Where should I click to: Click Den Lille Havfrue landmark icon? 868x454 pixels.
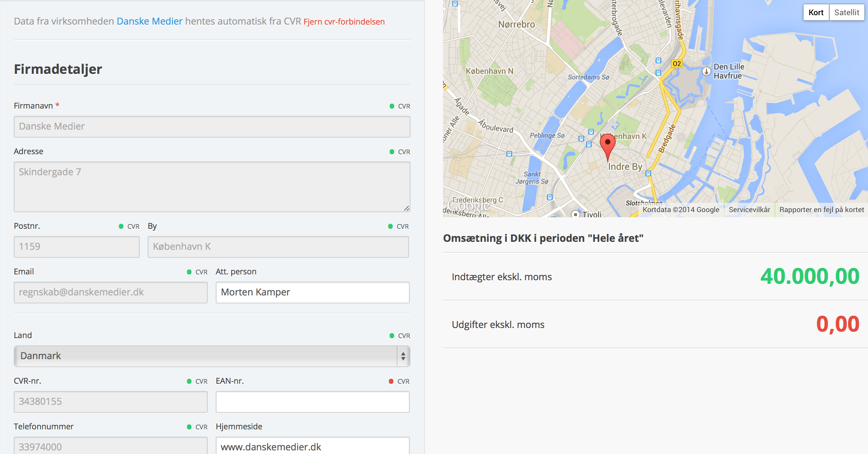pos(706,71)
